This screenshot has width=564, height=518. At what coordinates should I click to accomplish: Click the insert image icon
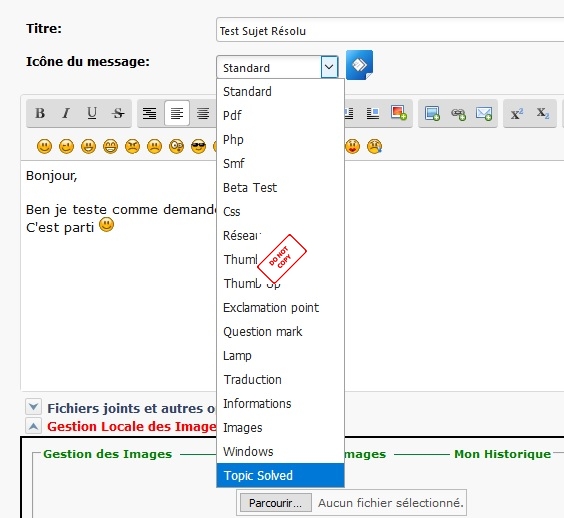pos(432,113)
